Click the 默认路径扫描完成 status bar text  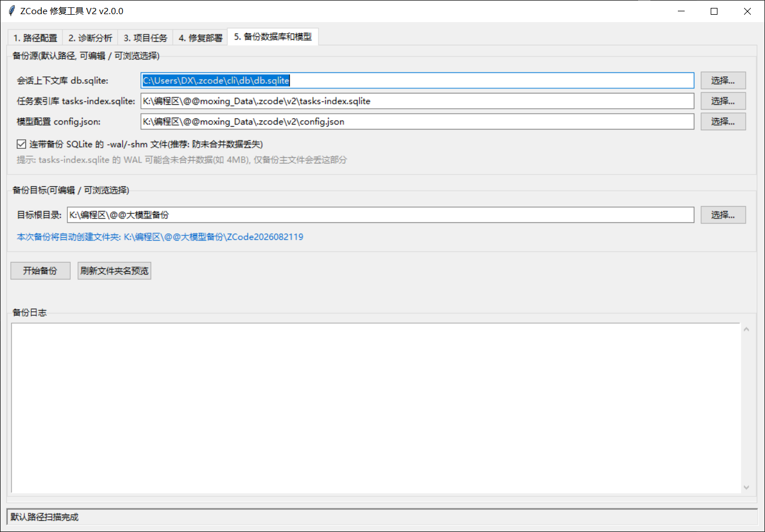tap(45, 517)
